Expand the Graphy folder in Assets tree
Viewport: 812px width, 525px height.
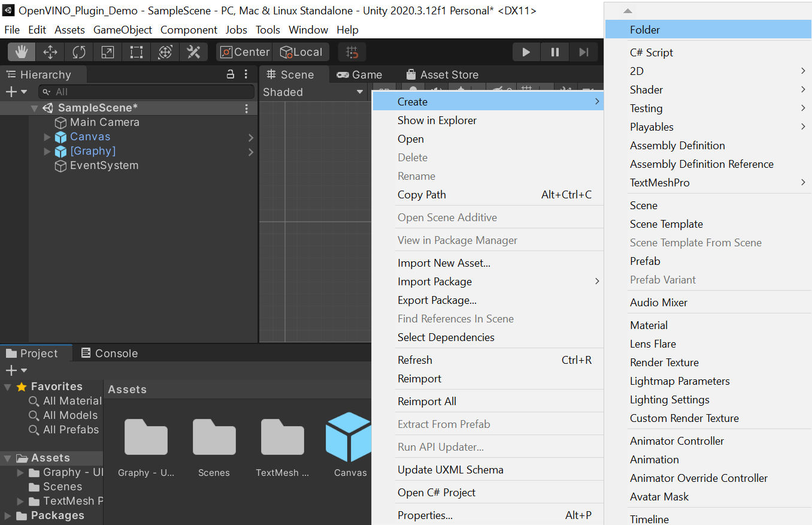pos(21,472)
